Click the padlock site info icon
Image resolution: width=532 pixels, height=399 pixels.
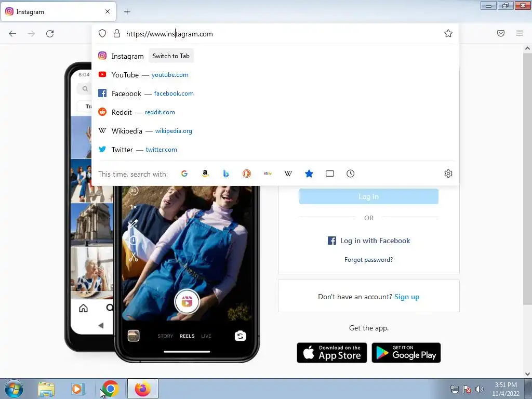point(117,33)
